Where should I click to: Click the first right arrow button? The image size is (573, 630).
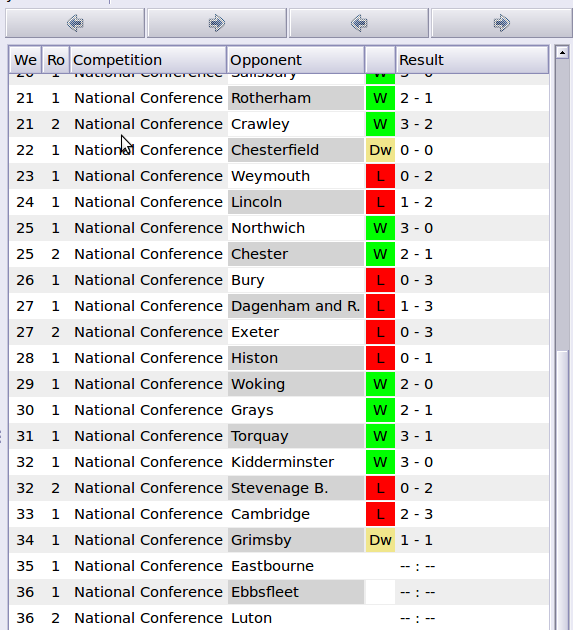(x=217, y=23)
